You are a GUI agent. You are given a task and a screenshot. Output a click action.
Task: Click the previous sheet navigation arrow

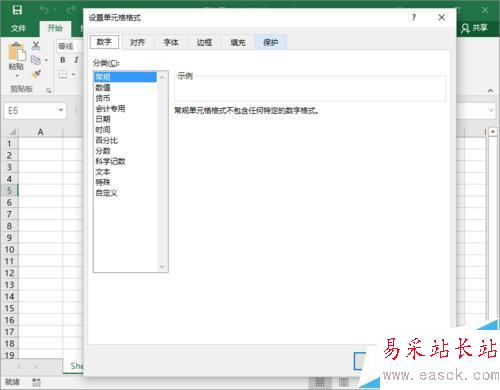pos(19,366)
